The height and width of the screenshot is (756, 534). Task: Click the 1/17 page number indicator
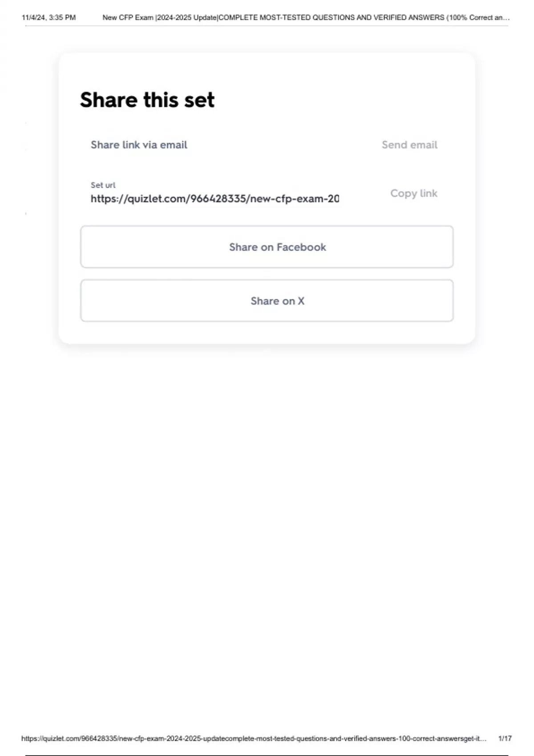click(x=505, y=739)
